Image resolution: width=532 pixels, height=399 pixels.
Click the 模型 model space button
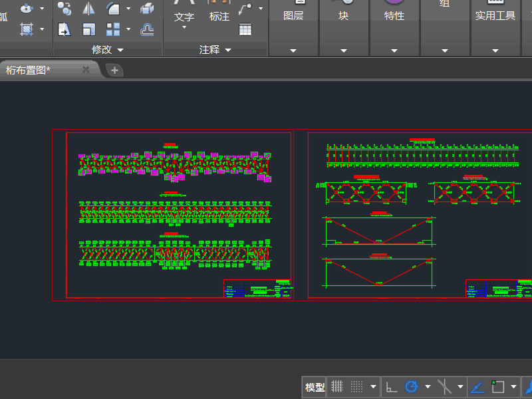pyautogui.click(x=315, y=387)
